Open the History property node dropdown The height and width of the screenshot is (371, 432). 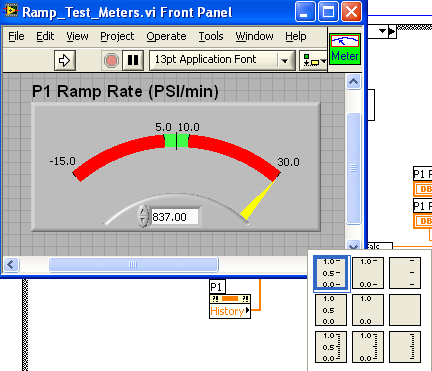point(230,311)
